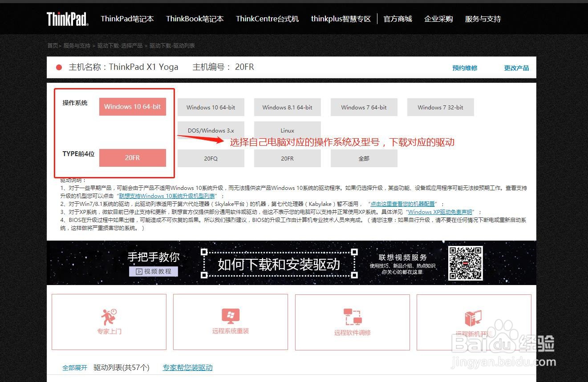
Task: Select Windows 7 64-bit option
Action: [x=364, y=107]
